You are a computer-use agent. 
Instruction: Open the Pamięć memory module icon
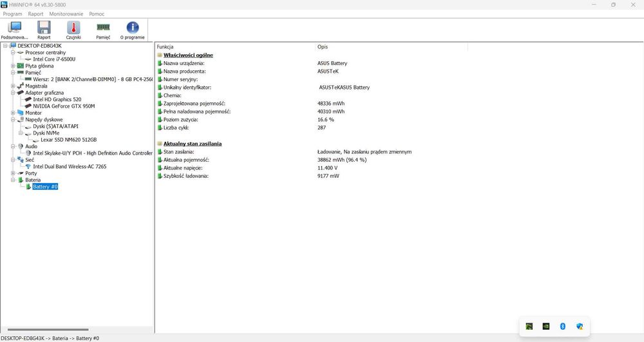click(103, 30)
